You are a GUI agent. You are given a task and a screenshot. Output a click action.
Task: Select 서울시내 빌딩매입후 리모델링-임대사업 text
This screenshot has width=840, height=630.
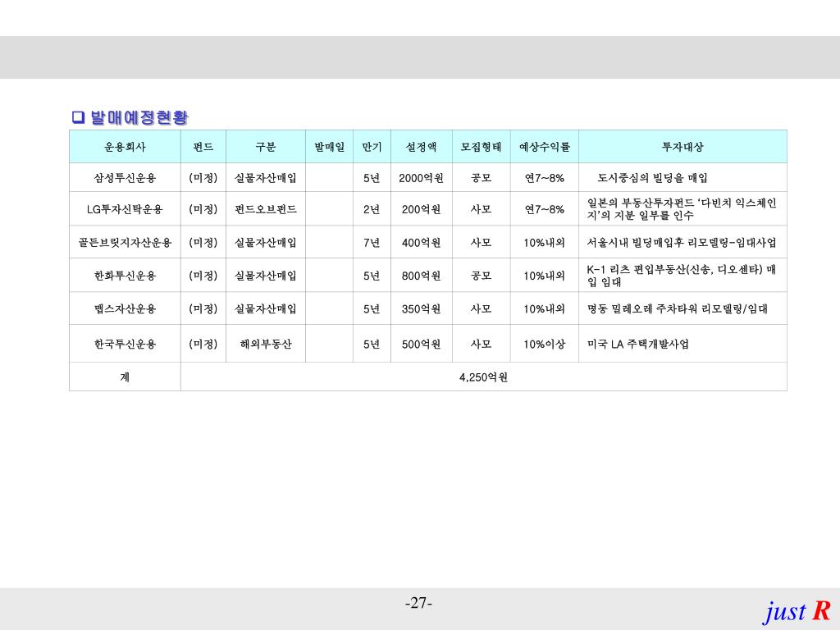point(682,243)
